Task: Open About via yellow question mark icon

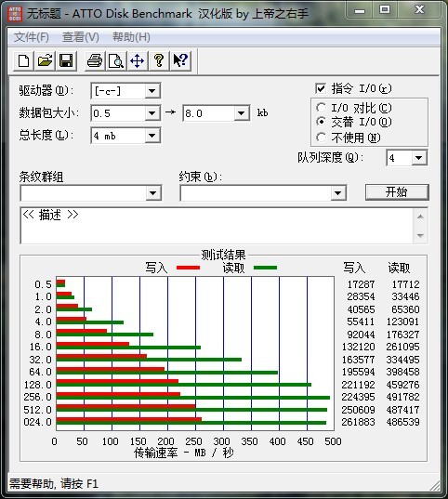Action: coord(159,60)
